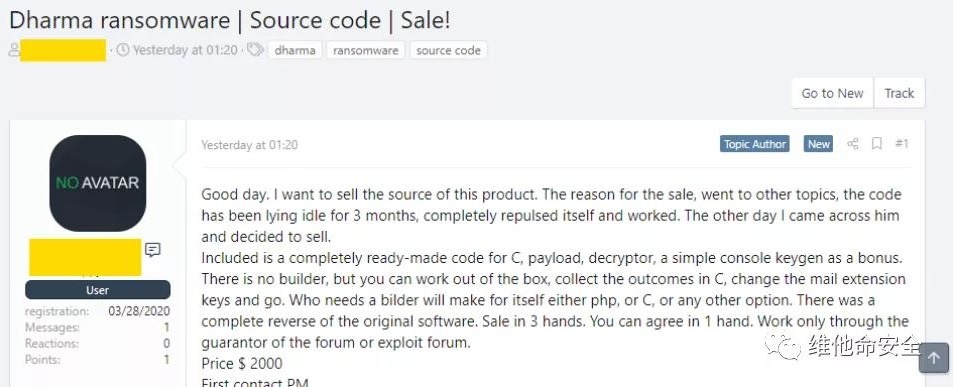Bookmark the post using the bookmark icon
Viewport: 953px width, 387px height.
876,144
